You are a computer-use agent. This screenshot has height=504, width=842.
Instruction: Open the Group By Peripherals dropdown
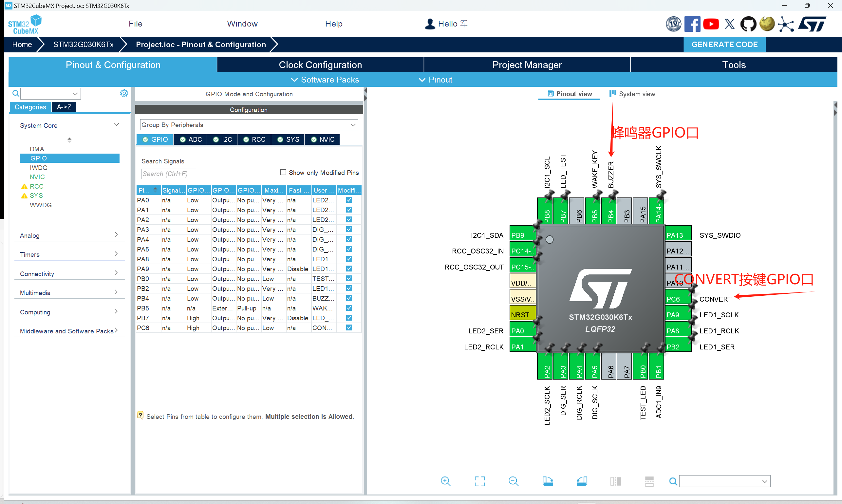pyautogui.click(x=249, y=125)
